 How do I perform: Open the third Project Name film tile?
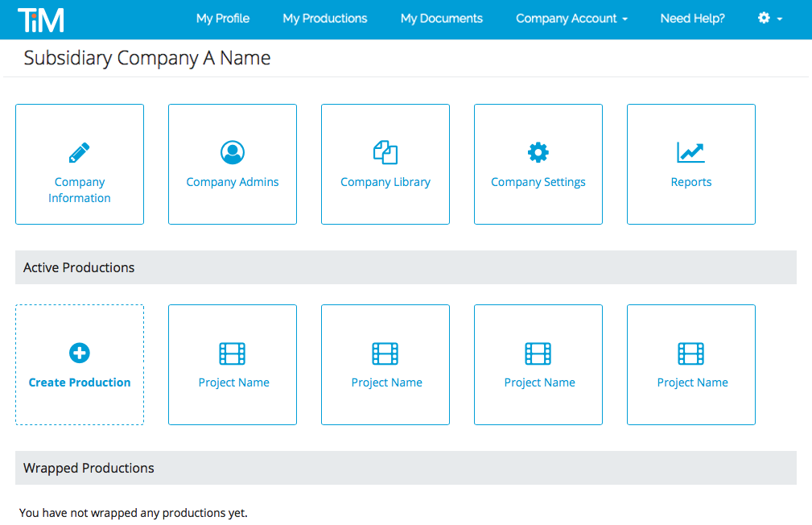538,365
